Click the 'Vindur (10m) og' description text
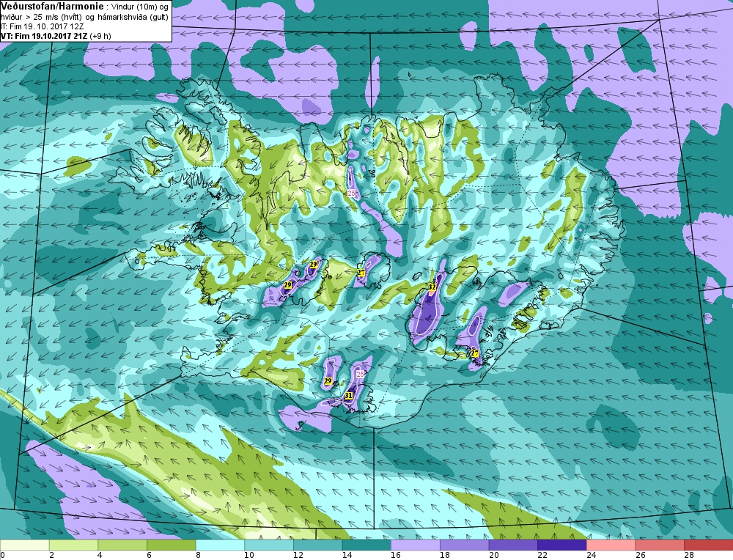The width and height of the screenshot is (733, 560). [139, 7]
